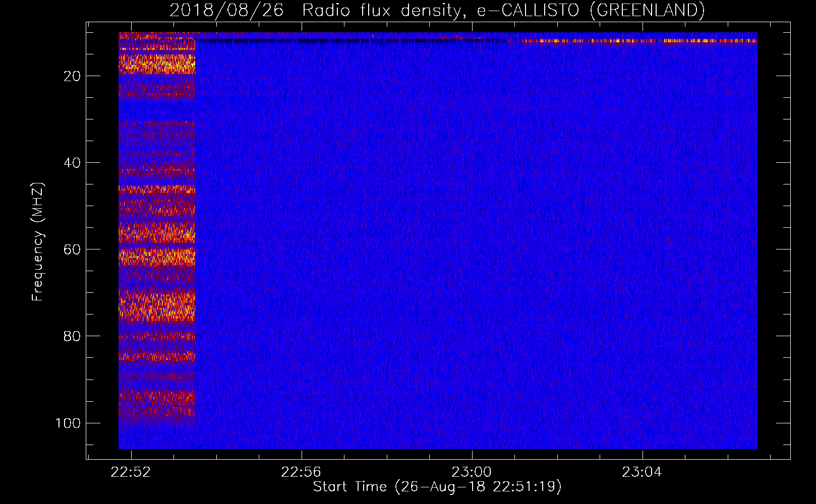Viewport: 816px width, 504px height.
Task: Click the 23:00 time tick label
Action: pyautogui.click(x=472, y=472)
